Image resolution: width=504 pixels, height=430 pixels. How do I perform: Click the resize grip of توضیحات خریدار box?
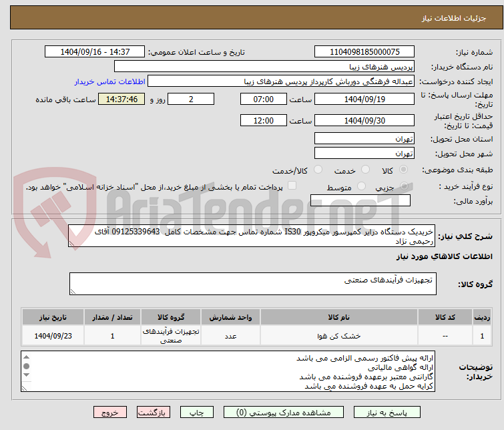(25, 388)
